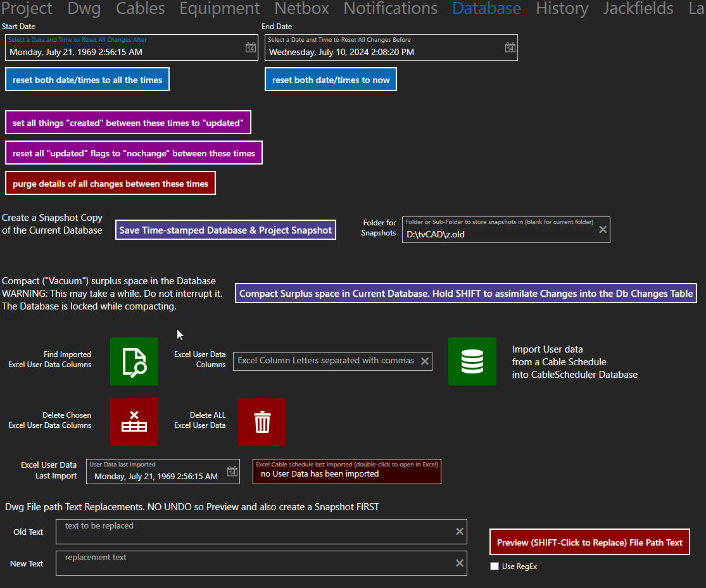Screen dimensions: 706x588
Task: Switch to the Cables tab
Action: [x=141, y=8]
